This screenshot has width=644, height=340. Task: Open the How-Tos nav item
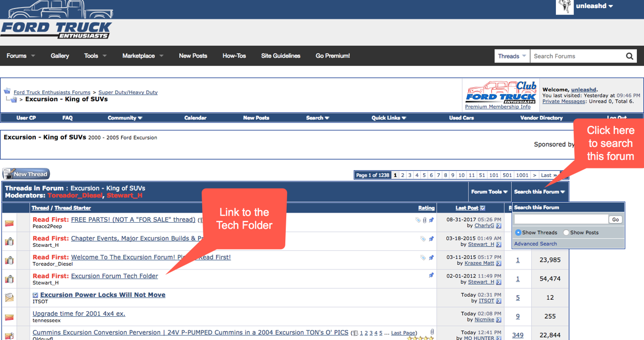234,56
